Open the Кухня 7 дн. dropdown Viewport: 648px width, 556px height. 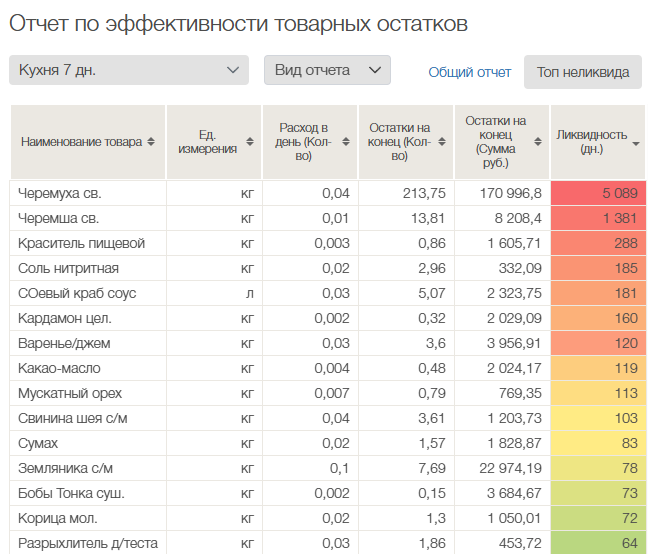point(128,70)
